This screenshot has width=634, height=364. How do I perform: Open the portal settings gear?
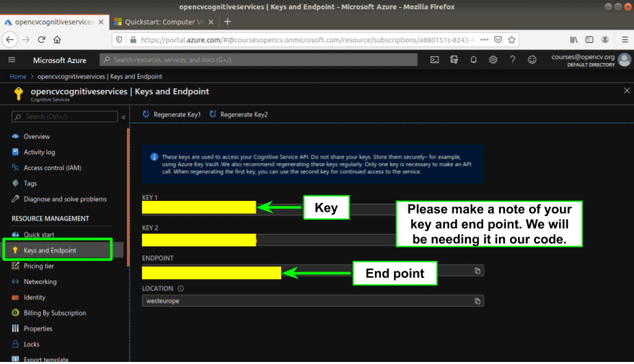493,60
